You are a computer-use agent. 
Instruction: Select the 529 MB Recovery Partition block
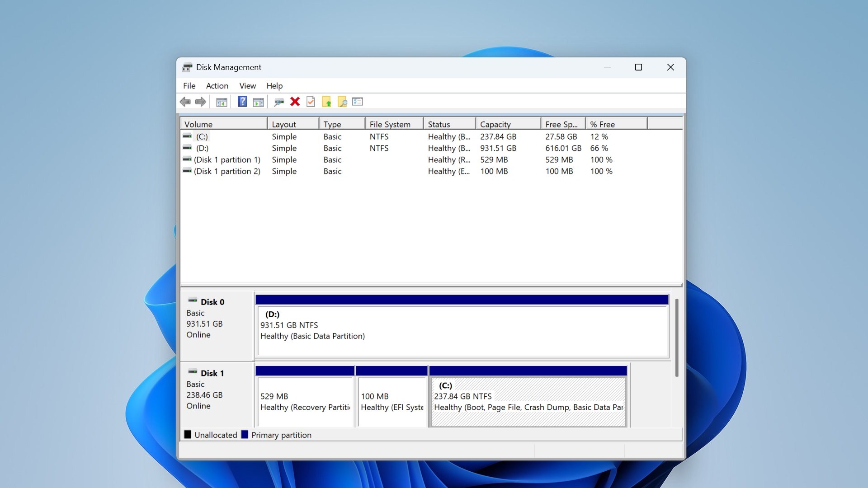(305, 396)
